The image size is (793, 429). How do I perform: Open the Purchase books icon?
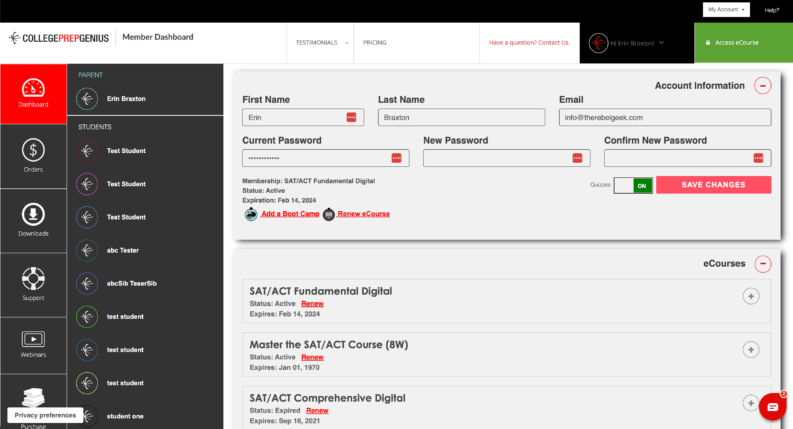pyautogui.click(x=33, y=397)
